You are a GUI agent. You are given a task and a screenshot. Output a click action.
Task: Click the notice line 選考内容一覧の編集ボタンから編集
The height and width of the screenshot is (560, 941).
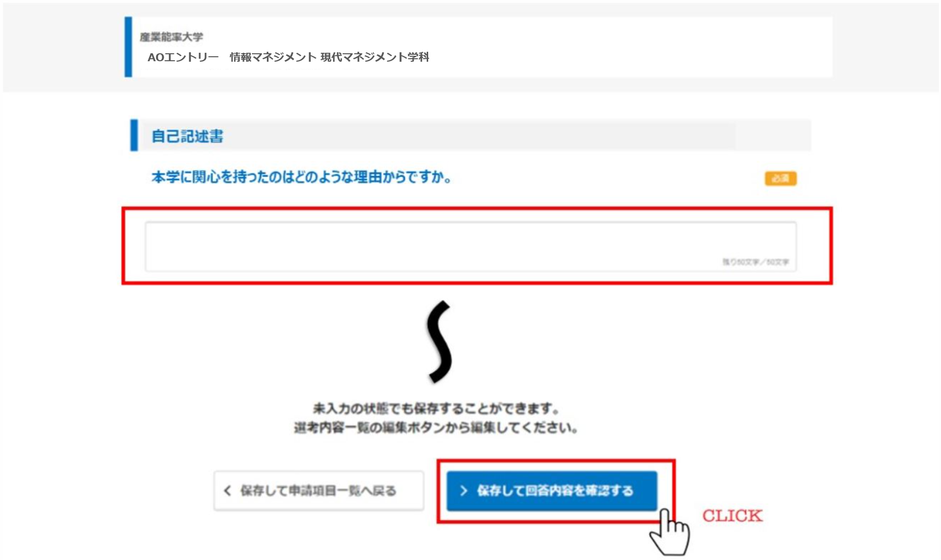[436, 428]
